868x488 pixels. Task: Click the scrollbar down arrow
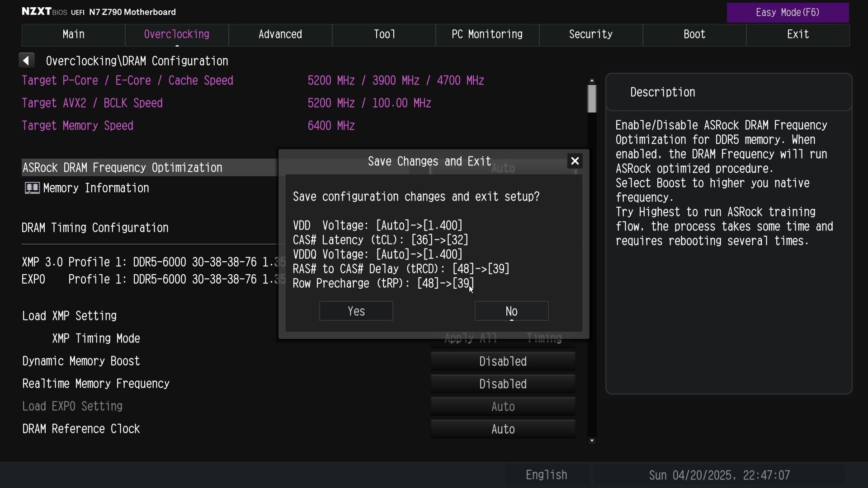coord(592,441)
